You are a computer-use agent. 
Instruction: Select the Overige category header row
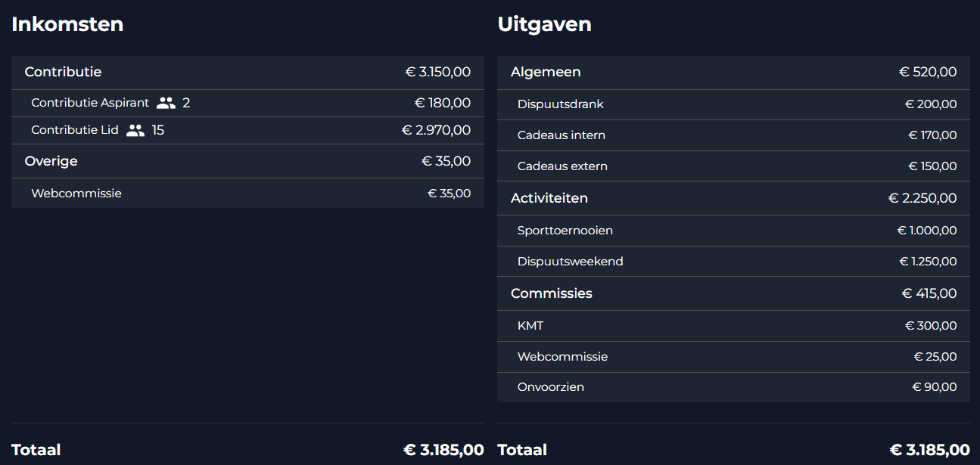tap(247, 161)
